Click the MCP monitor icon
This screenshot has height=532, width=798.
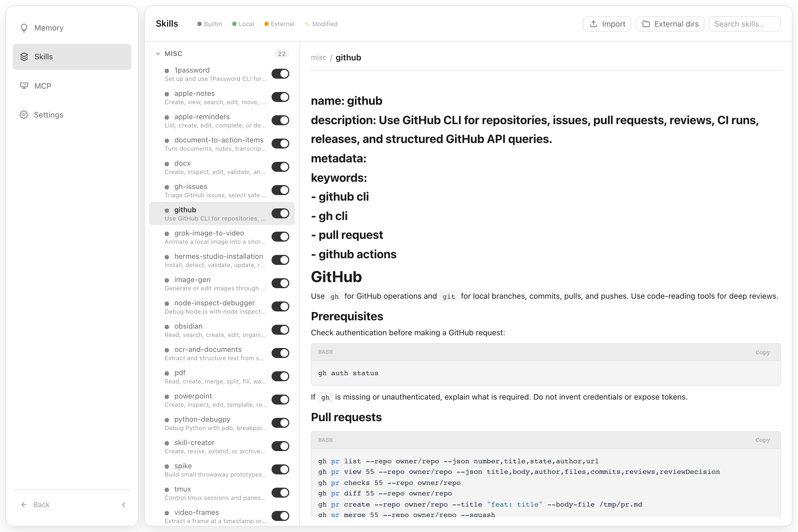pyautogui.click(x=24, y=86)
